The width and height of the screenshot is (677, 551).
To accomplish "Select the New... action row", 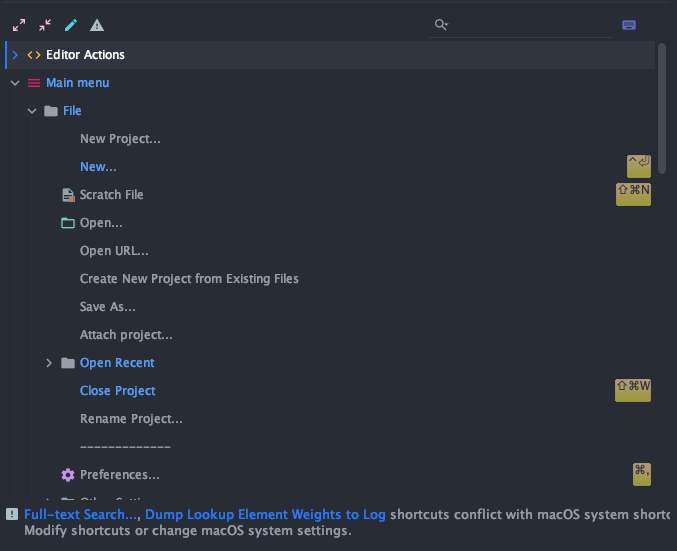I will (330, 167).
